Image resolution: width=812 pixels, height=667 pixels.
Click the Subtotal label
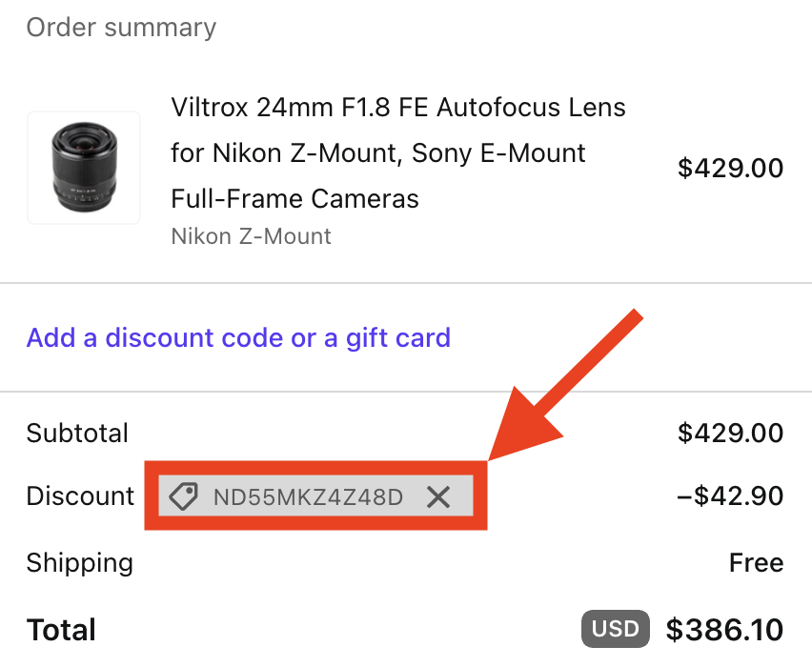pyautogui.click(x=77, y=433)
